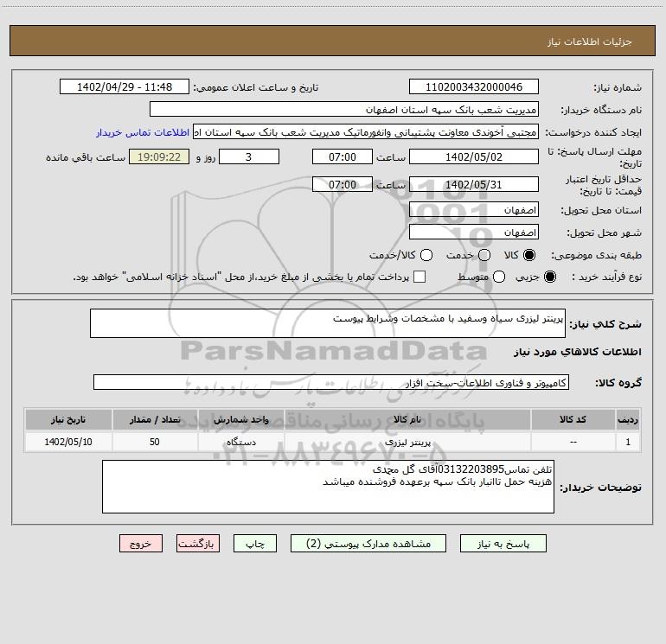The image size is (666, 644).
Task: Click the response deadline time 07:00 field
Action: coord(343,156)
